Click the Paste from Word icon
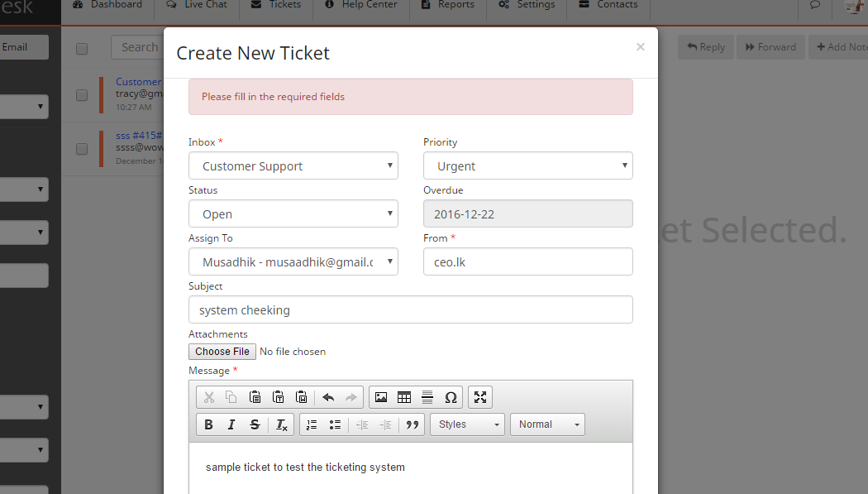Viewport: 868px width, 494px height. tap(301, 397)
